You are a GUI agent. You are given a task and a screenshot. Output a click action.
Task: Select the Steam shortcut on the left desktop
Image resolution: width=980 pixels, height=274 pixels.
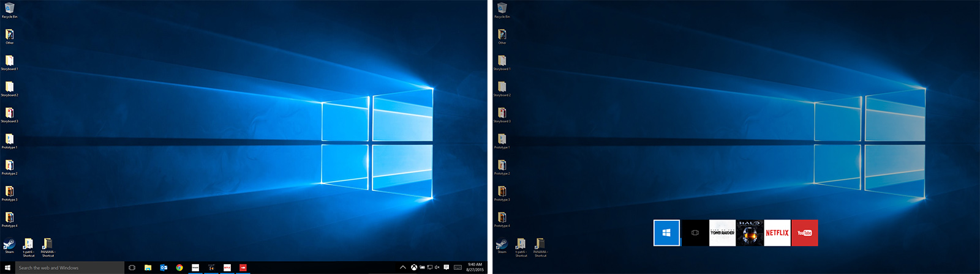9,246
